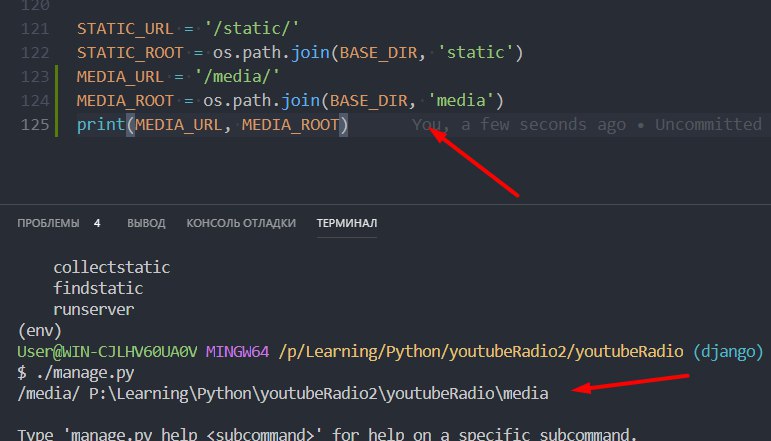Click line number 124 in gutter
The width and height of the screenshot is (771, 441).
(x=35, y=101)
